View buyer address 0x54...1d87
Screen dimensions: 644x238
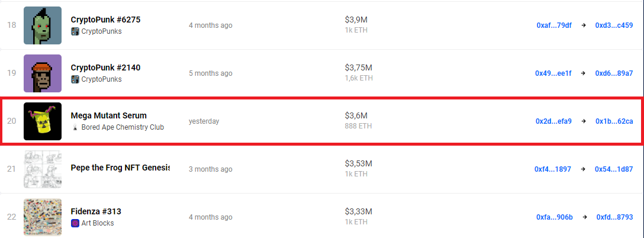pyautogui.click(x=614, y=169)
